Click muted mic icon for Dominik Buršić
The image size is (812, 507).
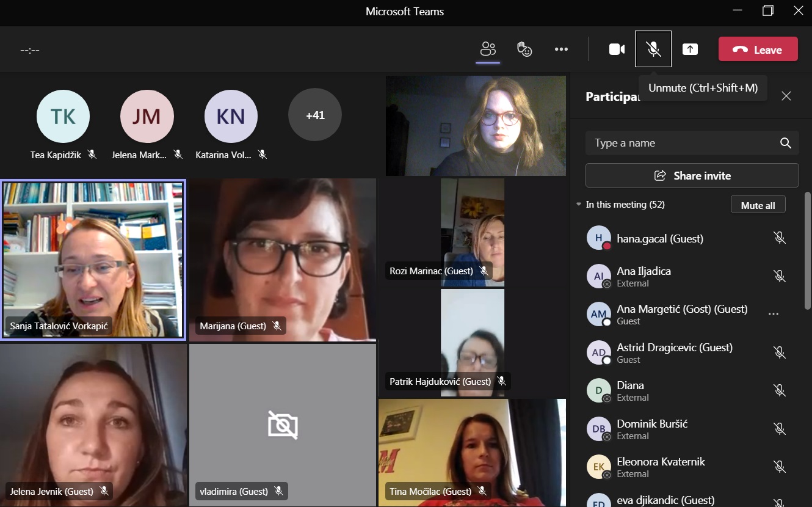pos(779,429)
